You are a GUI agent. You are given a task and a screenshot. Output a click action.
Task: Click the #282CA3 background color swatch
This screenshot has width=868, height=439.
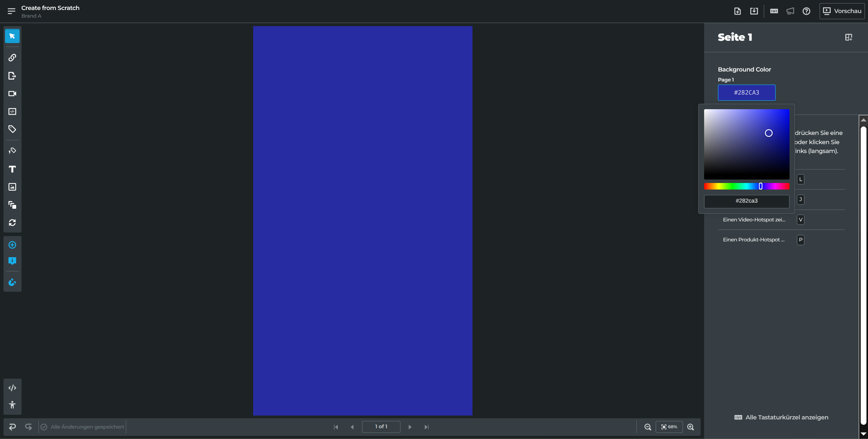point(746,93)
